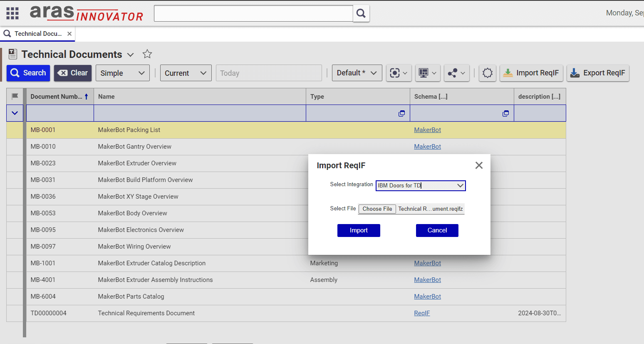
Task: Add Technical Documents to favorites star
Action: (147, 54)
